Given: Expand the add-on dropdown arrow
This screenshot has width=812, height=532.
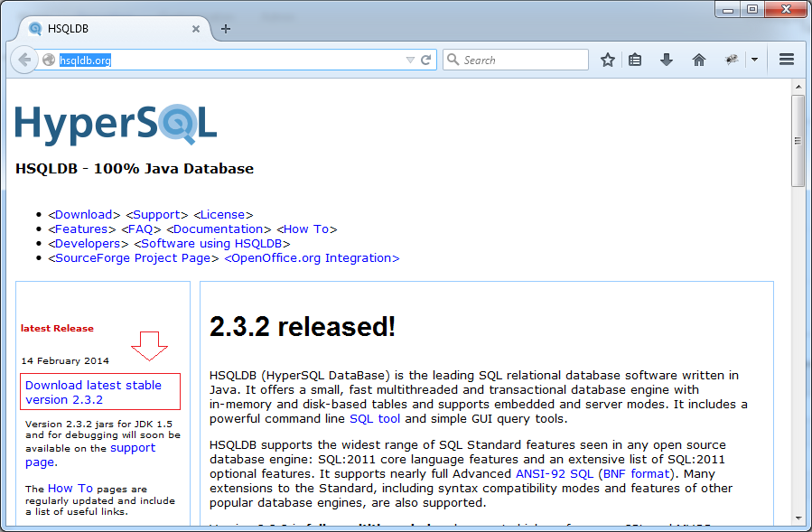Looking at the screenshot, I should coord(754,61).
